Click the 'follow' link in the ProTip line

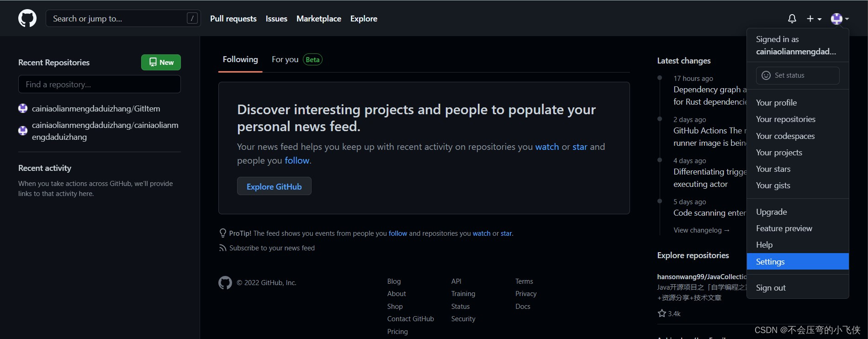398,233
